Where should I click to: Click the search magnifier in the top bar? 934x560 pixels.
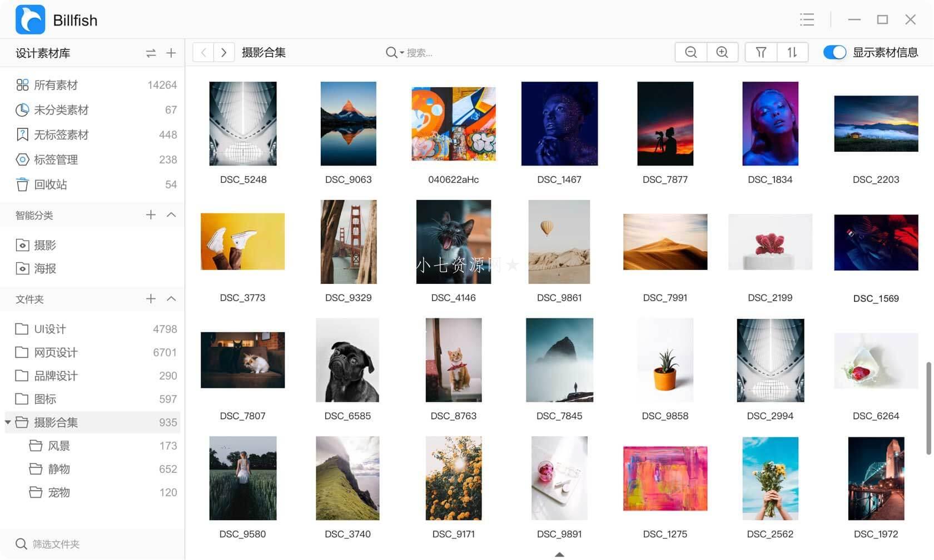pyautogui.click(x=391, y=52)
